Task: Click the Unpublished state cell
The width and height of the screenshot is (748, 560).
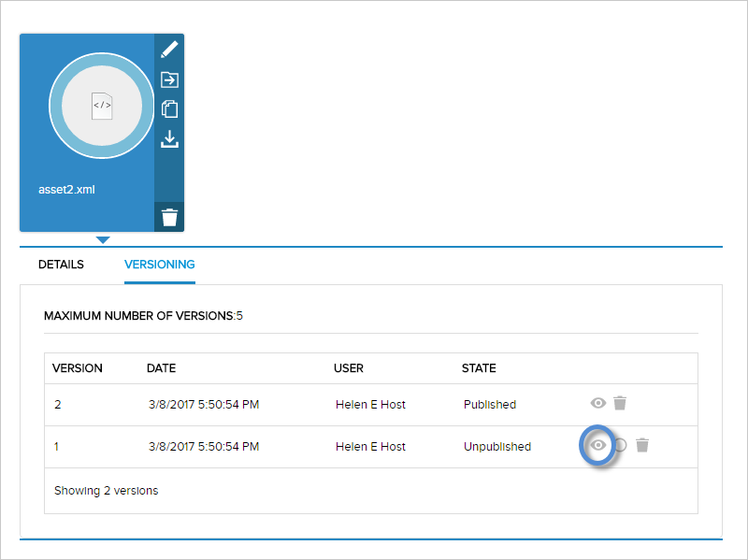Action: [x=497, y=447]
